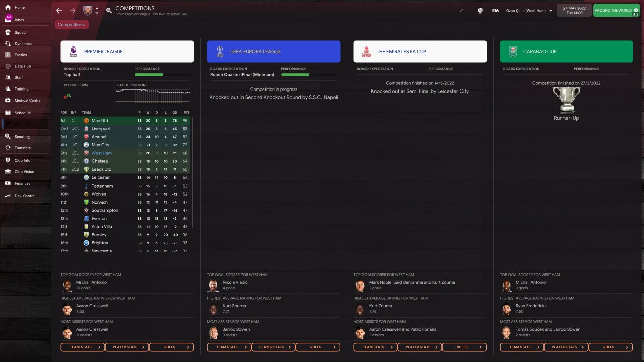Open Medical Centre in the sidebar
Screen dimensions: 644x362
27,100
